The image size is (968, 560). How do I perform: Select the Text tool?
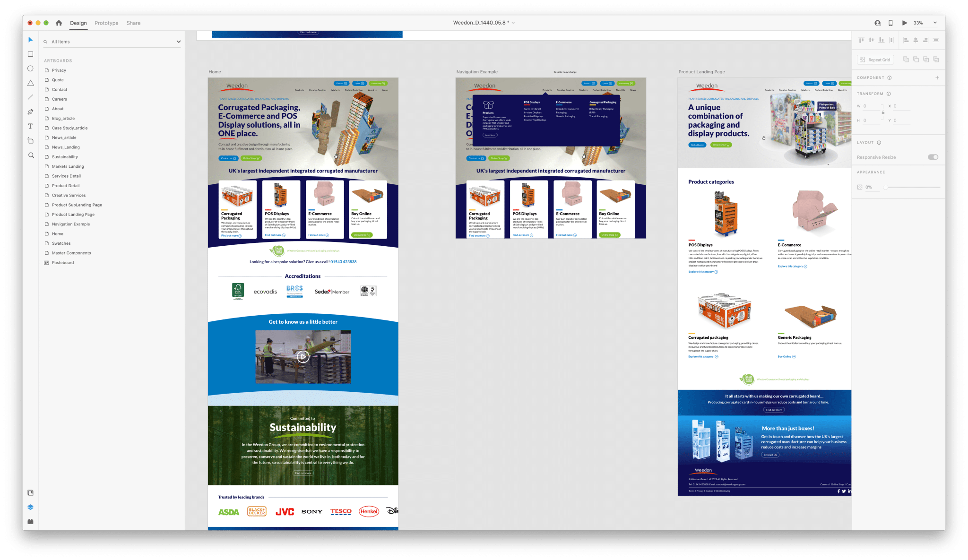point(30,126)
